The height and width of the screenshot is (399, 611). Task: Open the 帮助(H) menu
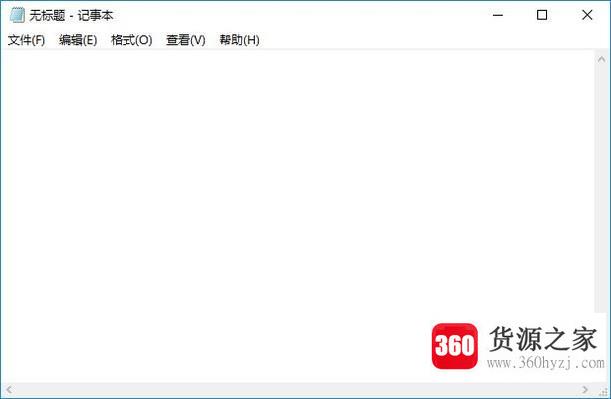tap(239, 40)
